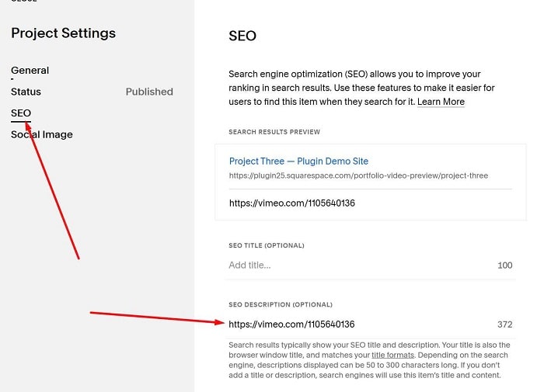Open the General settings tab
The width and height of the screenshot is (544, 392).
[x=30, y=71]
